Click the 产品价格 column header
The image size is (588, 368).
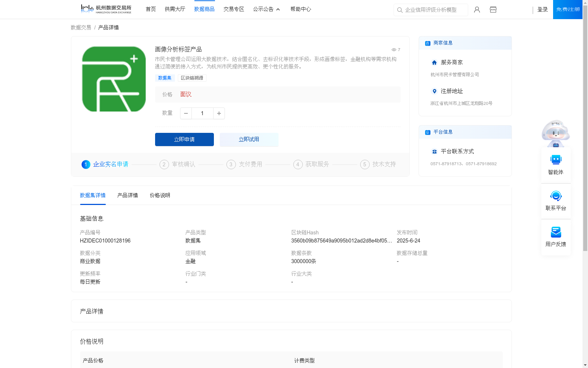pyautogui.click(x=93, y=361)
